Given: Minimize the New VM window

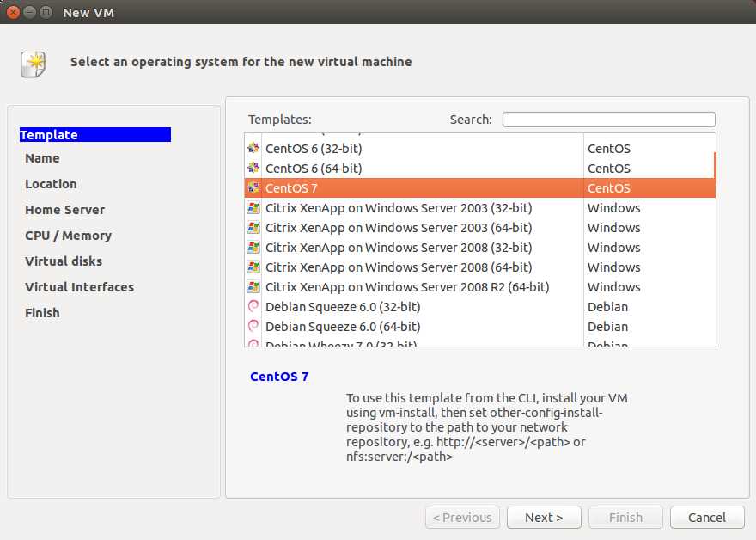Looking at the screenshot, I should 29,12.
